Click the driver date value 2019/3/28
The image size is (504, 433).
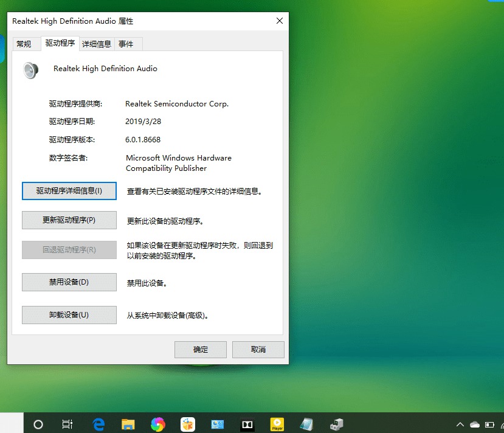pos(143,122)
